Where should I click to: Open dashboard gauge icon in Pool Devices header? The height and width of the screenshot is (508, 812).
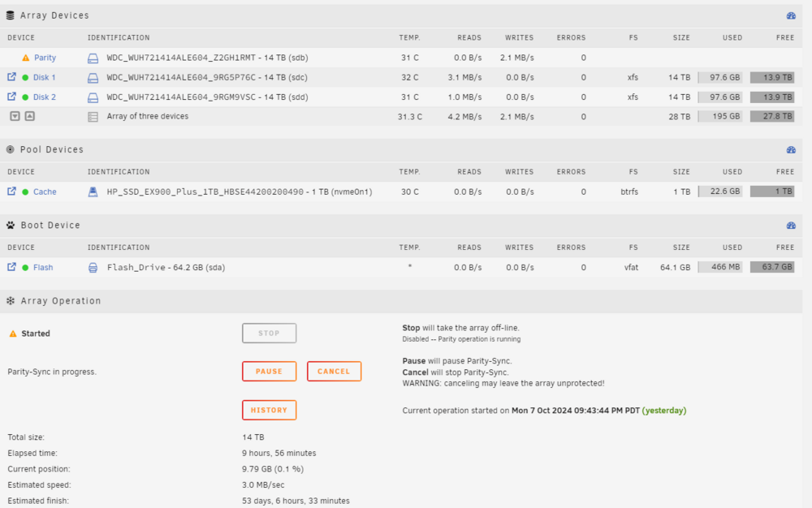point(791,149)
